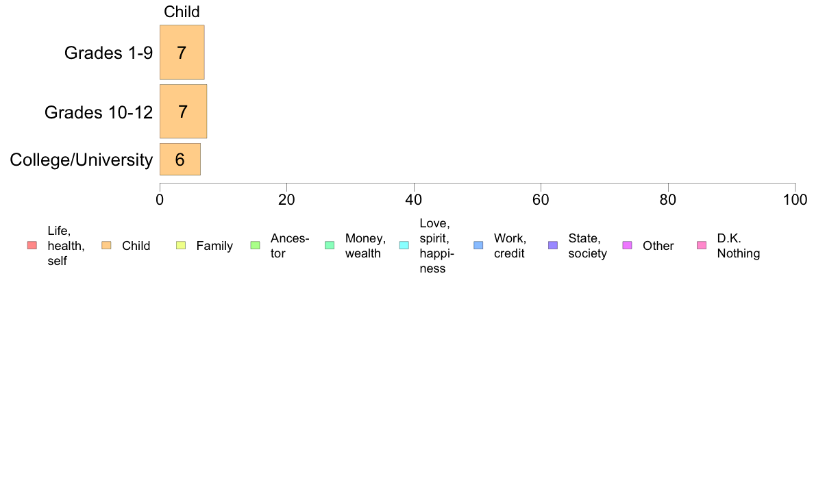This screenshot has width=814, height=504.
Task: Click the State, society legend swatch
Action: click(x=553, y=246)
